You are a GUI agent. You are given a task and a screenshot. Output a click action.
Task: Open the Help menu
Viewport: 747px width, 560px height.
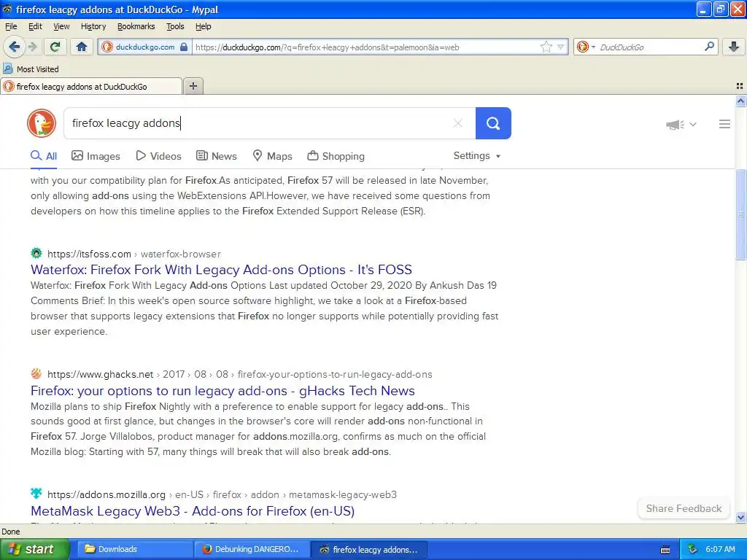point(204,26)
